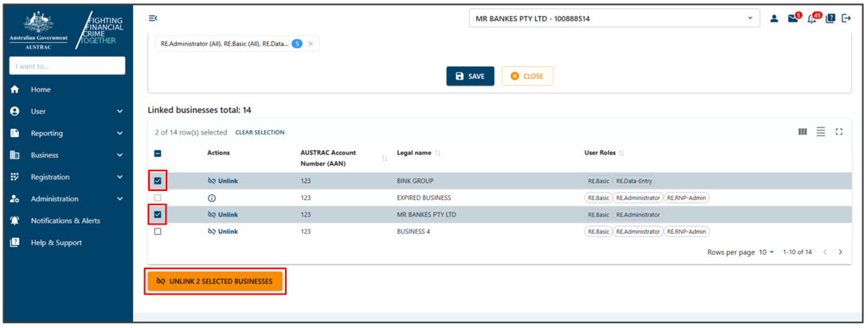Click the Help & Support sidebar icon
868x328 pixels.
15,242
